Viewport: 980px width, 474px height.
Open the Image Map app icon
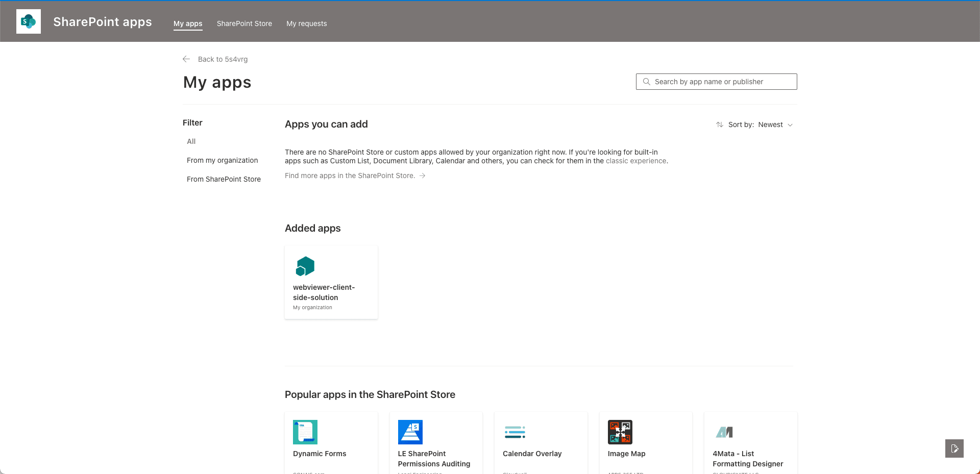click(620, 432)
